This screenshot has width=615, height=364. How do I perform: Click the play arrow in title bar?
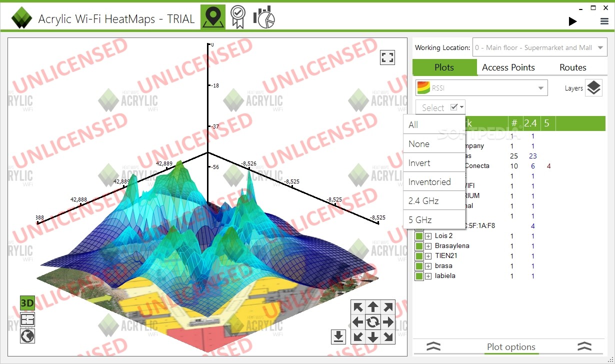click(x=573, y=21)
